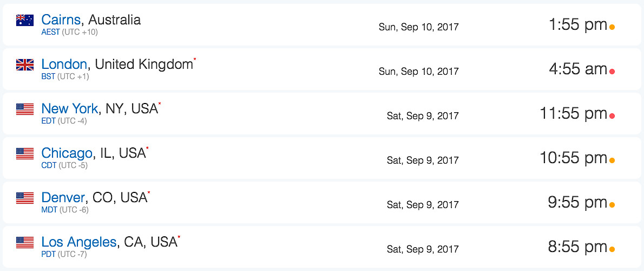Click the US flag next to New York
This screenshot has height=271, width=644.
pos(25,109)
